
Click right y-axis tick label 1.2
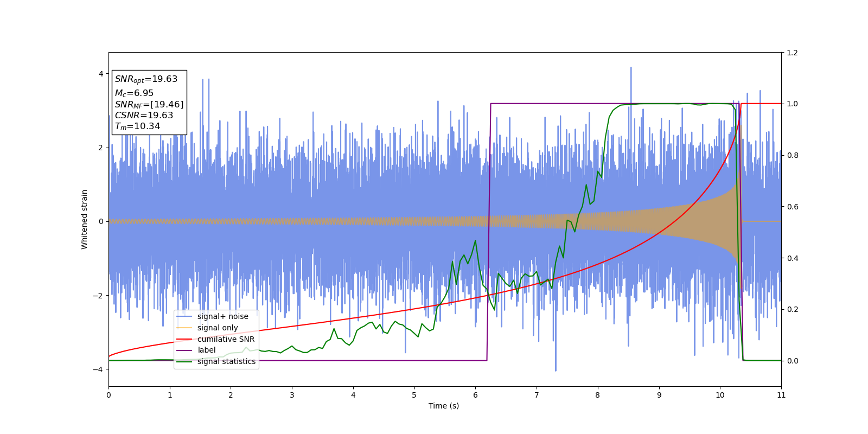pyautogui.click(x=792, y=53)
